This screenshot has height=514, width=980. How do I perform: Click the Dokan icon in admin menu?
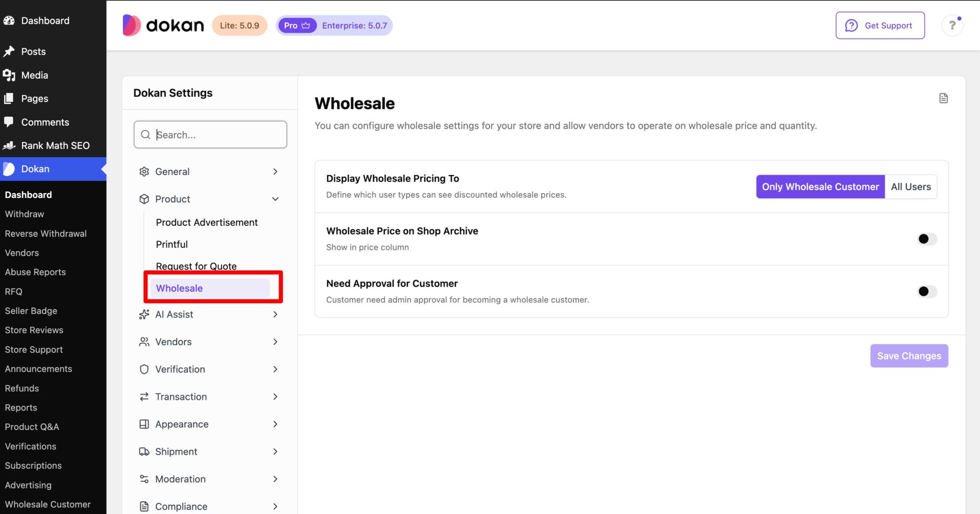9,169
